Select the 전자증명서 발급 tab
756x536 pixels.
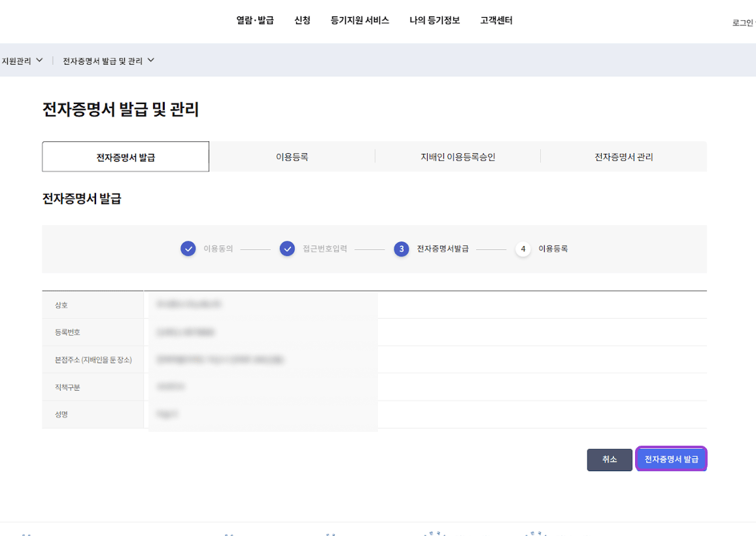pyautogui.click(x=126, y=157)
